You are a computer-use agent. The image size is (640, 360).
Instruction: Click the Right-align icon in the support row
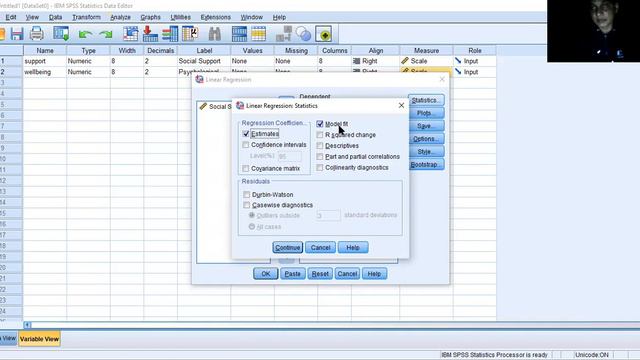[x=356, y=61]
